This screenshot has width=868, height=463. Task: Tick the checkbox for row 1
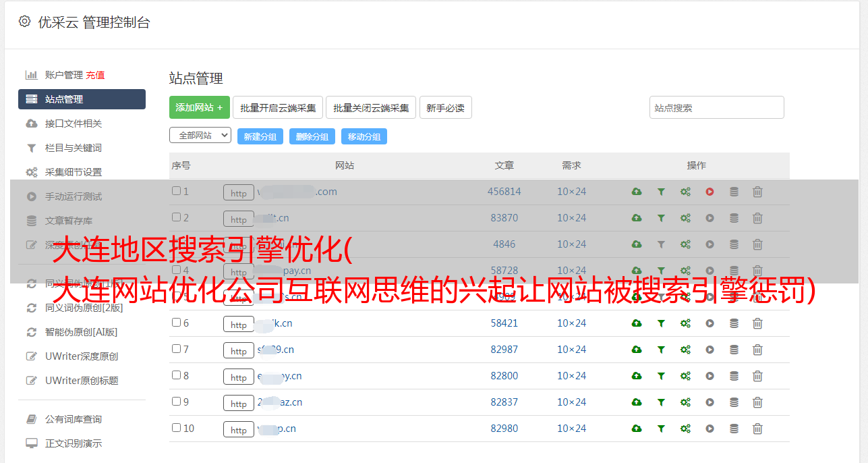(176, 191)
